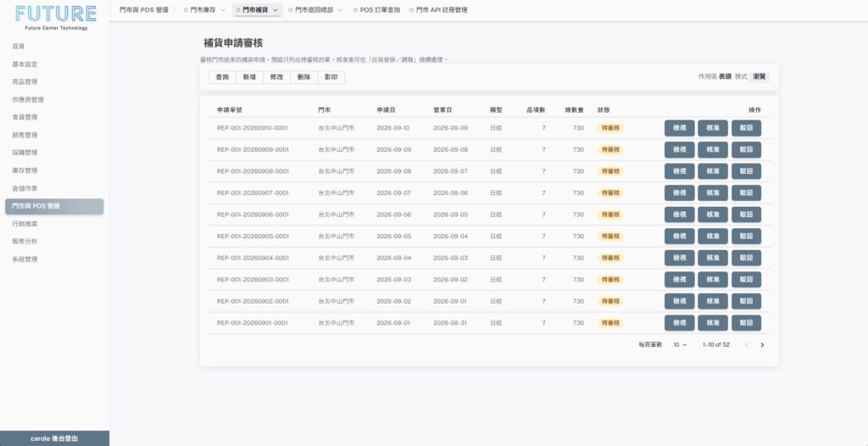Open 庫存管理 in the sidebar

point(54,170)
